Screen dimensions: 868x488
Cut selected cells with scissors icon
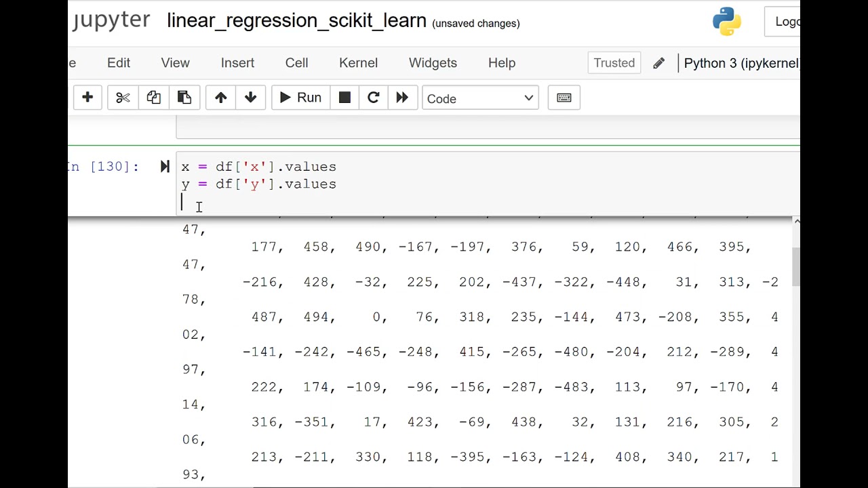[123, 98]
